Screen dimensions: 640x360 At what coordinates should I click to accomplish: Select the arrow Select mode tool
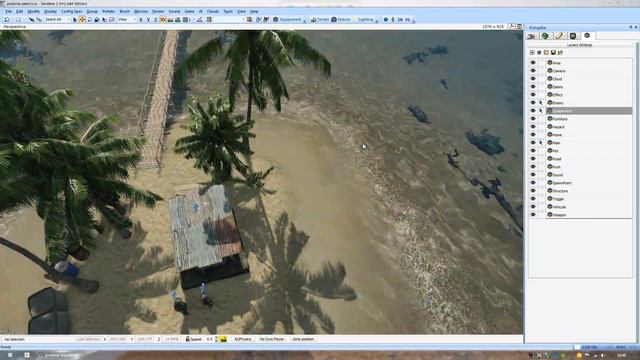75,19
